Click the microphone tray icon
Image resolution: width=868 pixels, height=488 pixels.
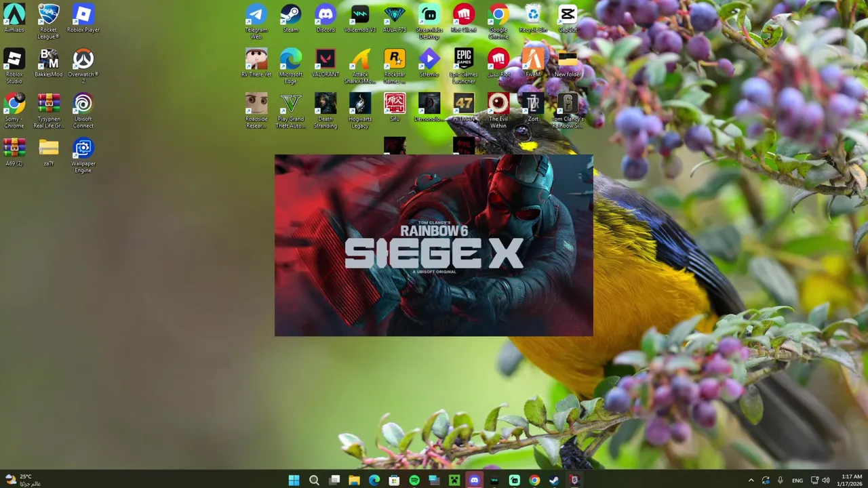781,480
